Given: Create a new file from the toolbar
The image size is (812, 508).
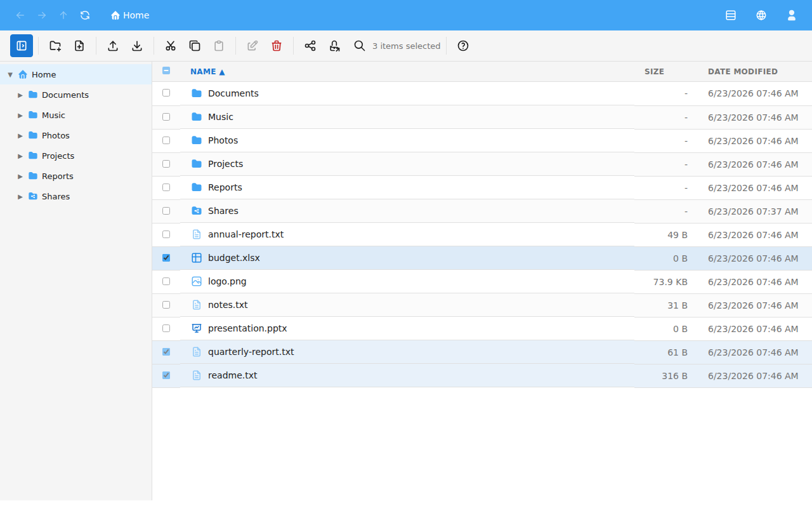Looking at the screenshot, I should click(x=79, y=46).
